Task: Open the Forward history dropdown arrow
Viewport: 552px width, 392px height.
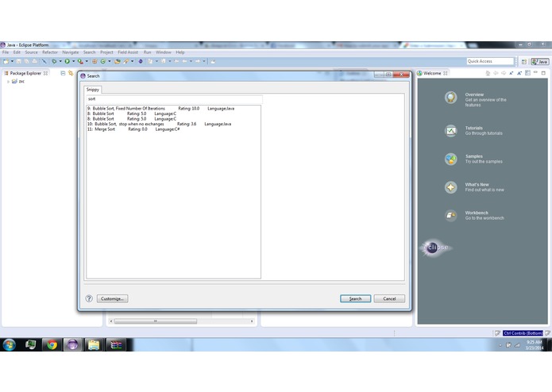Action: (x=204, y=61)
